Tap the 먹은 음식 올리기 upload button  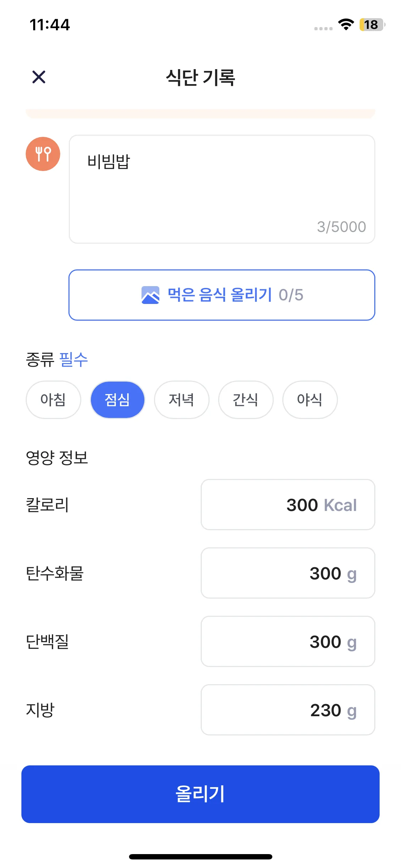click(x=222, y=295)
